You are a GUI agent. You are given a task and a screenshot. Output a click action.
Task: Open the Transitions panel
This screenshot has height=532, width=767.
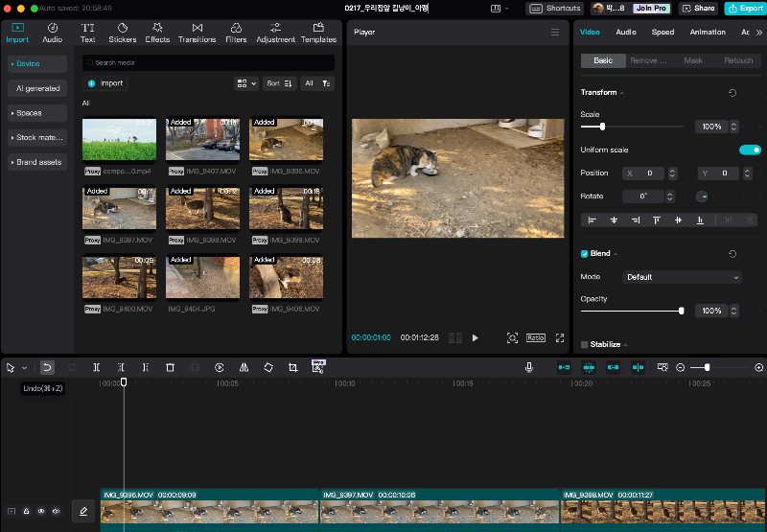pos(197,34)
